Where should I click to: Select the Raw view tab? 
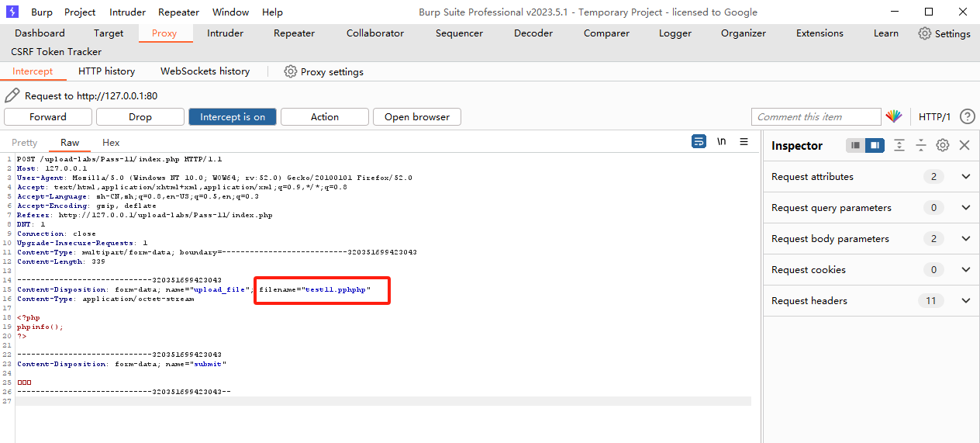[x=70, y=142]
